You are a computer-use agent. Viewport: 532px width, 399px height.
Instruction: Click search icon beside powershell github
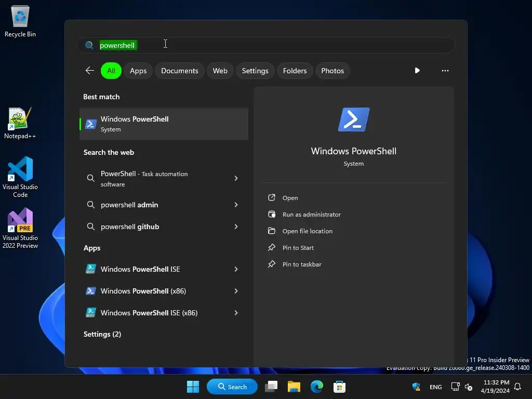pyautogui.click(x=90, y=227)
